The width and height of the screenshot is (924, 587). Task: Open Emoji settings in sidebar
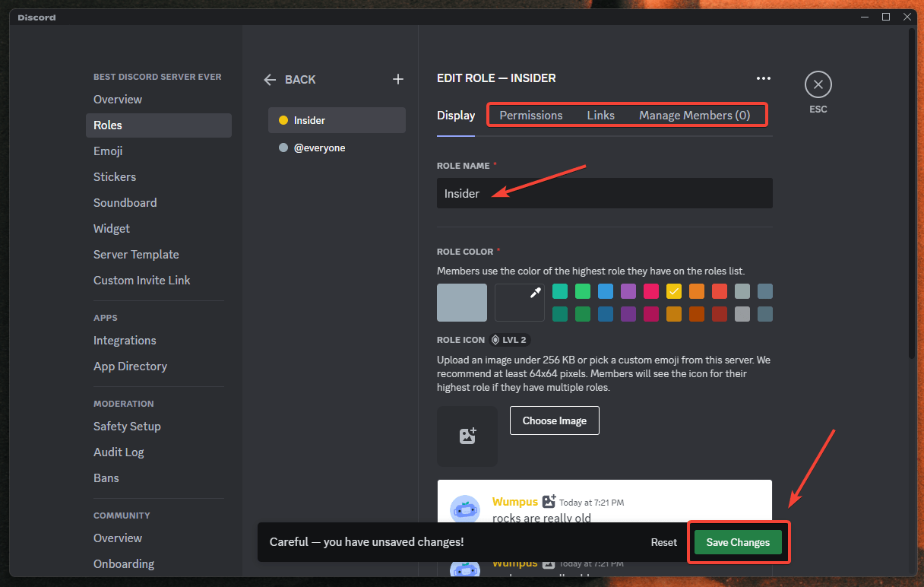[x=108, y=151]
